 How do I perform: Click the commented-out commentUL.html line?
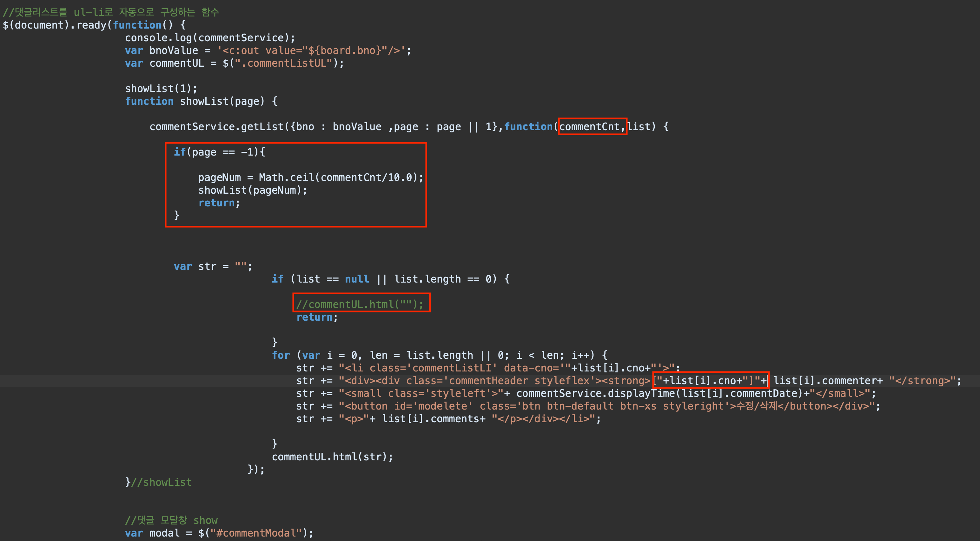pos(360,304)
